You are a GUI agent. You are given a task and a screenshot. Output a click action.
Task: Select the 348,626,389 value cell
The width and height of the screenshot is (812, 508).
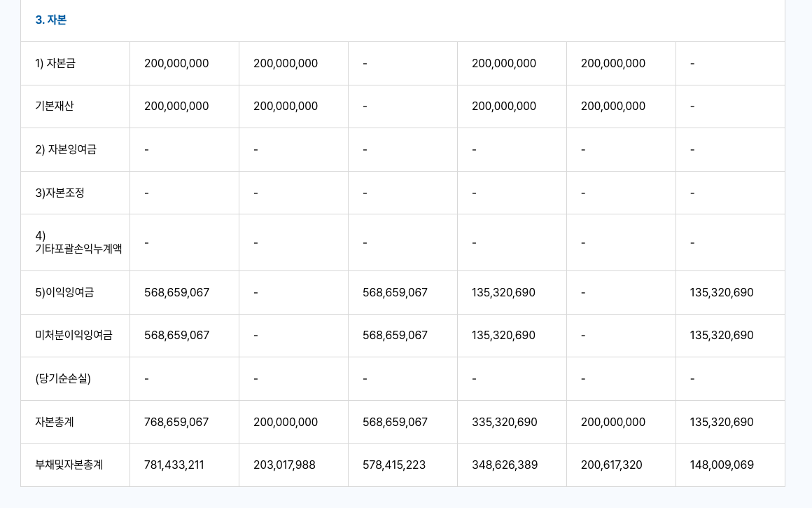pos(504,465)
